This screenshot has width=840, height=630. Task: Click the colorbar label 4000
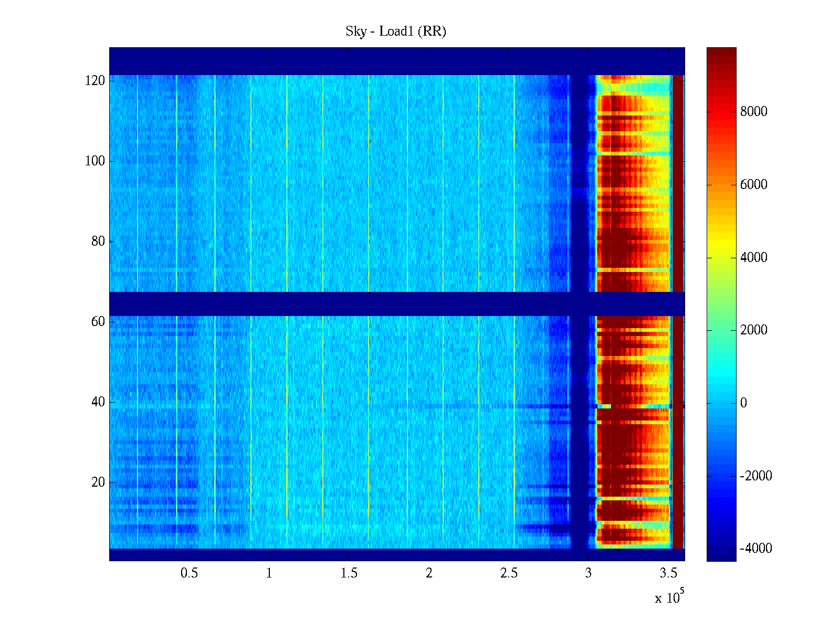click(753, 258)
